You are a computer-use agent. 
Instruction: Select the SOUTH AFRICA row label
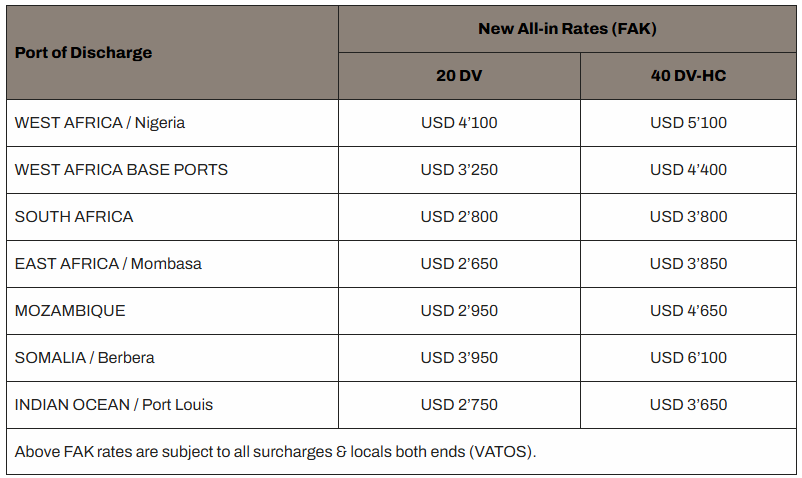point(74,217)
